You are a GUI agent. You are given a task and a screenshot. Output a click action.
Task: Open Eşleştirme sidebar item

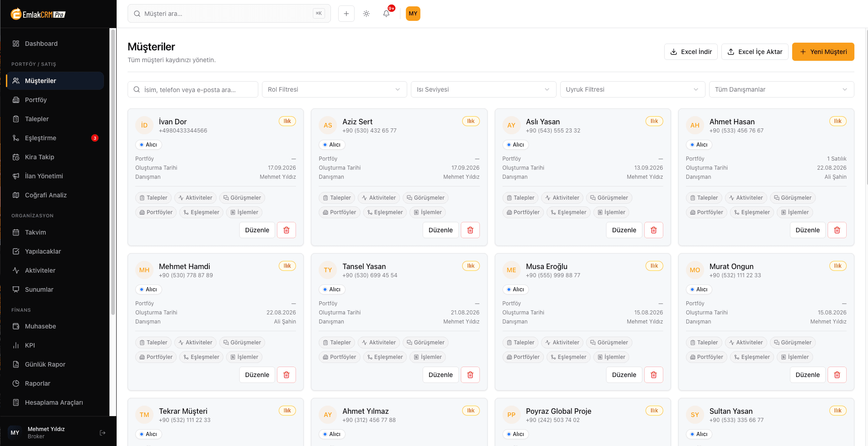[x=55, y=138]
